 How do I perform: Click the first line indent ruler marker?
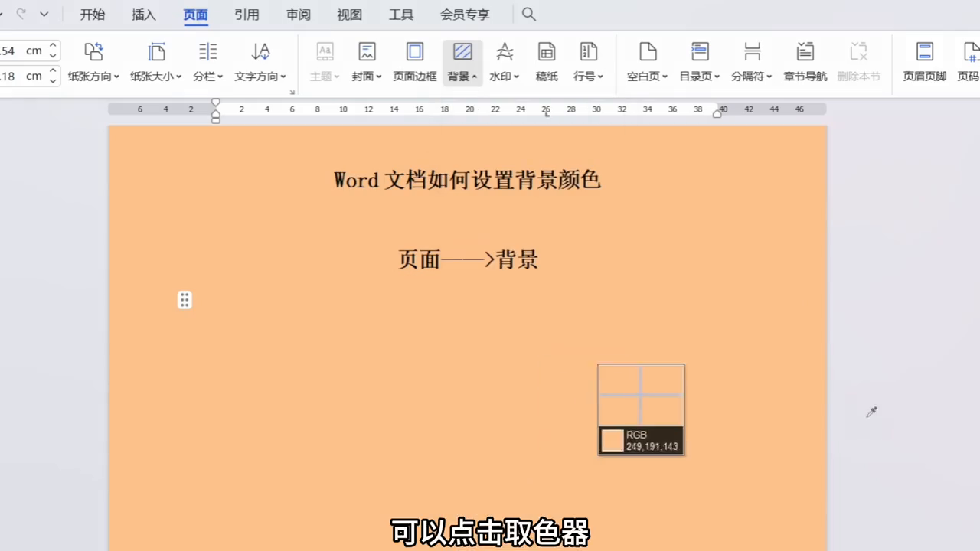click(x=216, y=102)
